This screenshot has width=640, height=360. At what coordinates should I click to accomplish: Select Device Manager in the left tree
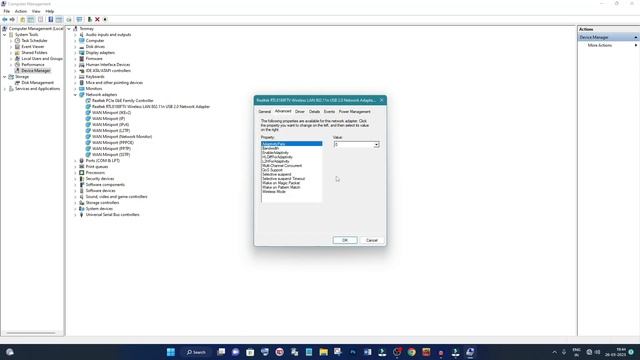[36, 71]
